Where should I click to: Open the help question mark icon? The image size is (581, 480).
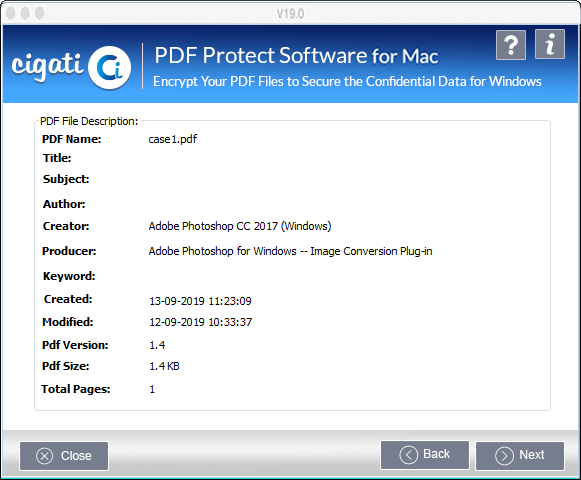click(x=511, y=45)
